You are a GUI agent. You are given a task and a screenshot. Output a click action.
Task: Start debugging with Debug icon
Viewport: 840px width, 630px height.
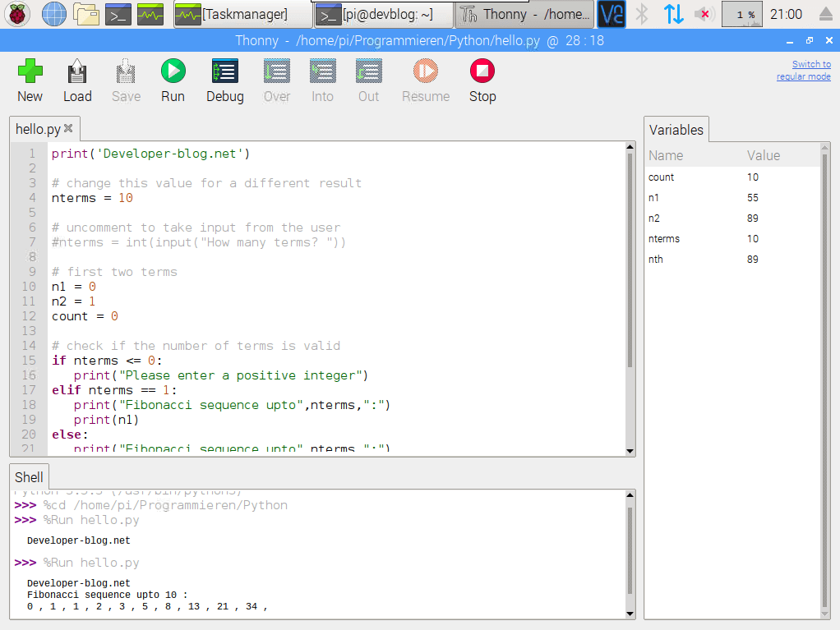224,72
